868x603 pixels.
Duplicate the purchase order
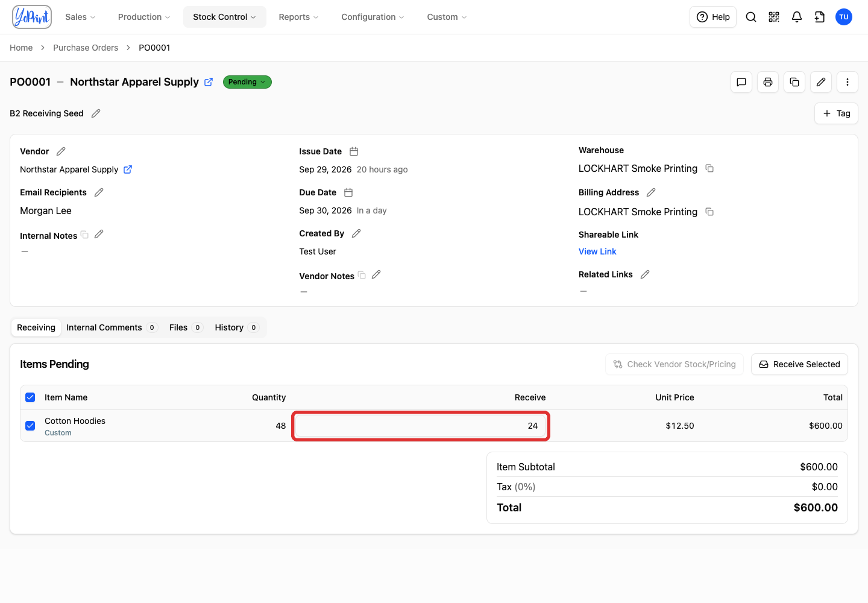(x=794, y=82)
